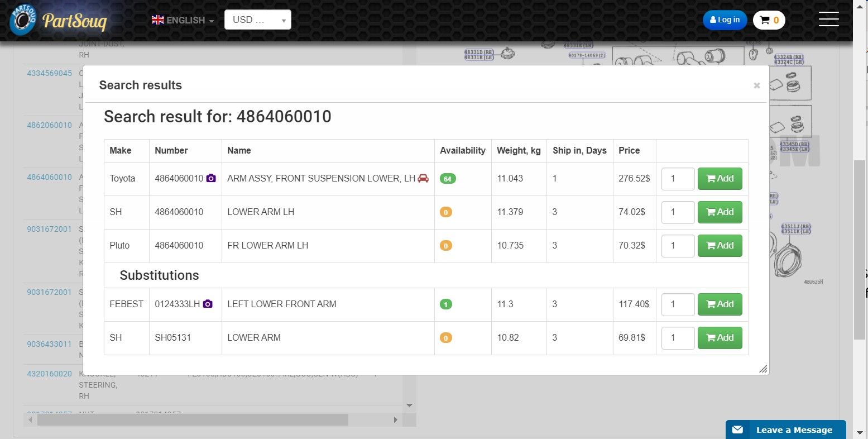The height and width of the screenshot is (439, 868).
Task: Click the Log in button
Action: [725, 20]
